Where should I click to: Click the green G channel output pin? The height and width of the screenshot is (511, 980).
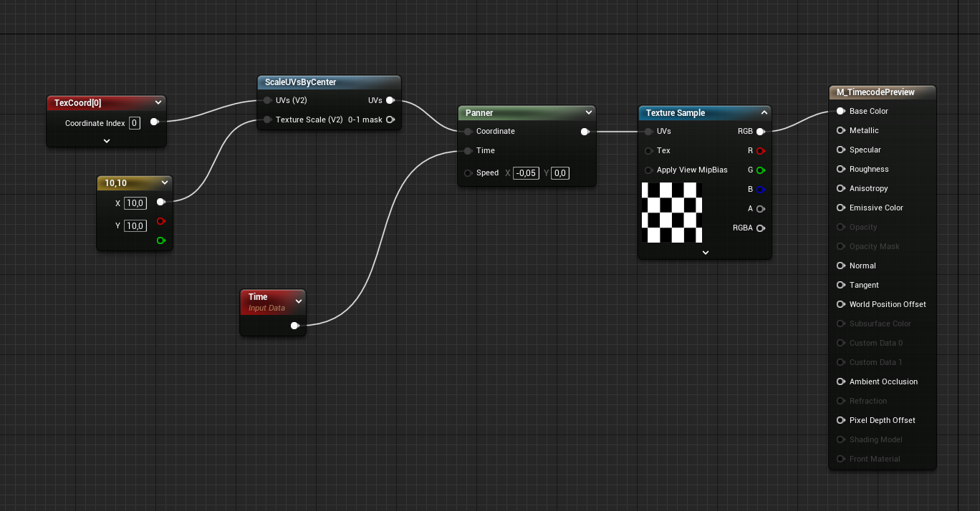point(761,170)
